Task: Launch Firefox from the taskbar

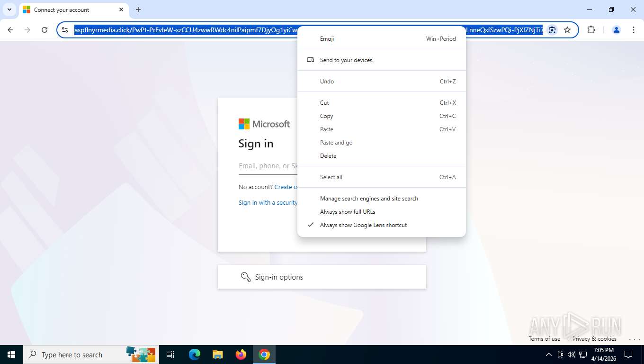Action: 241,355
